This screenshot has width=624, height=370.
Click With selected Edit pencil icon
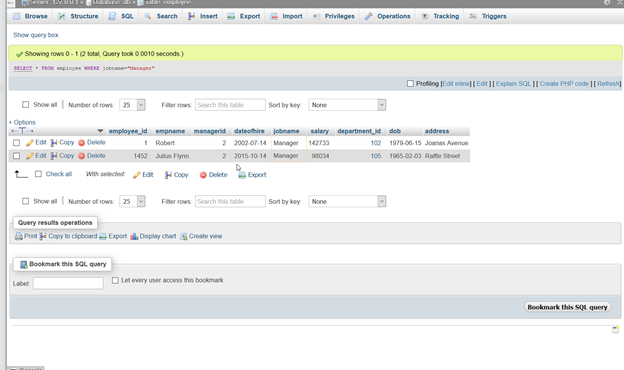[x=136, y=175]
